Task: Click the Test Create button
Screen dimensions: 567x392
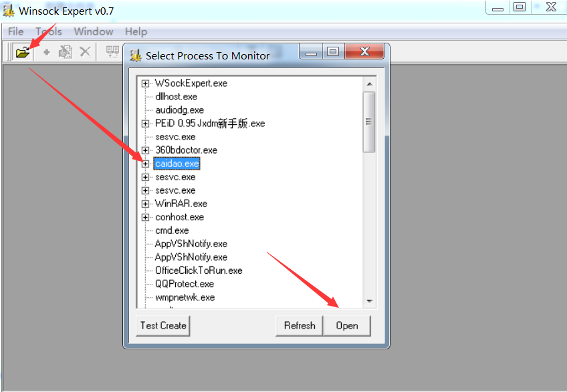Action: tap(163, 325)
